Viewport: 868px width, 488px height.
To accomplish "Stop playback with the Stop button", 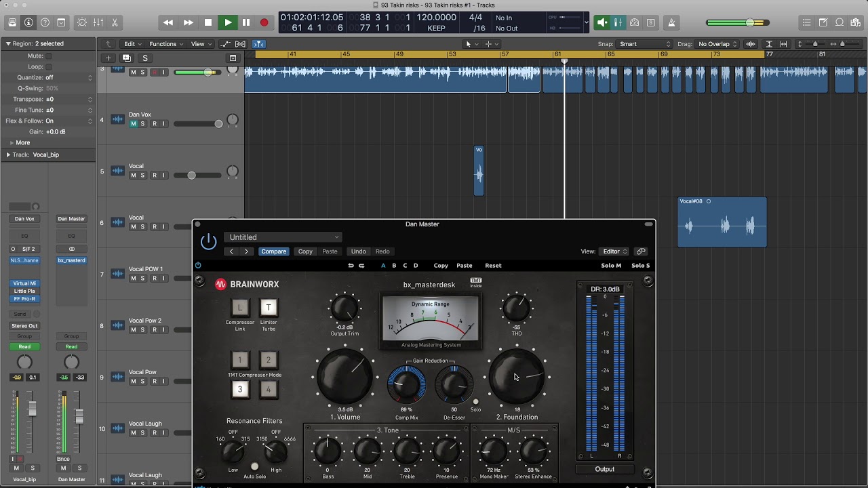I will [x=208, y=22].
